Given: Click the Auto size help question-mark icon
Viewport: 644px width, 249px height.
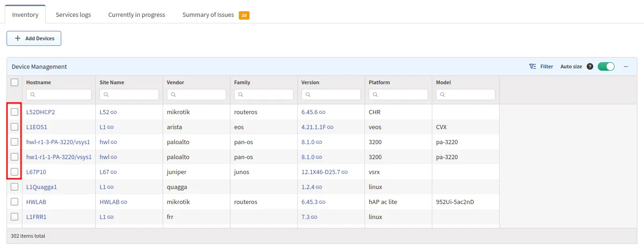Looking at the screenshot, I should 590,66.
